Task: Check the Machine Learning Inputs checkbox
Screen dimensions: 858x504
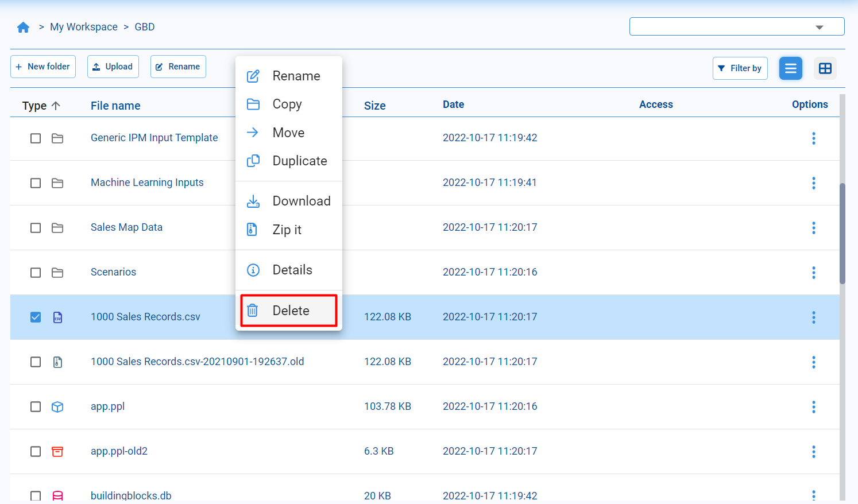Action: pos(36,183)
